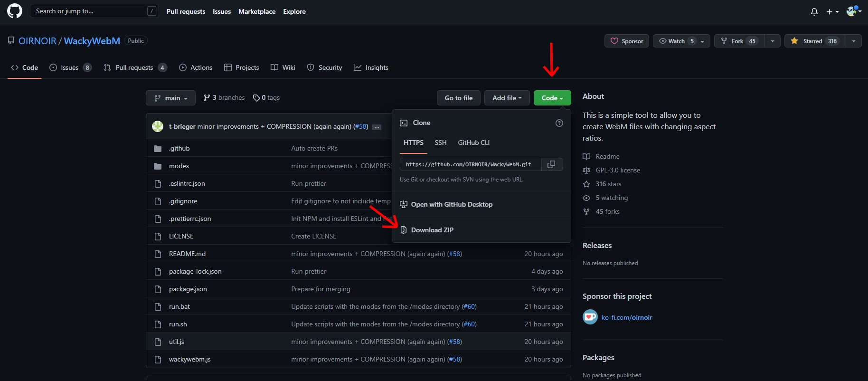The width and height of the screenshot is (868, 381).
Task: Click the Go to file button
Action: tap(459, 98)
